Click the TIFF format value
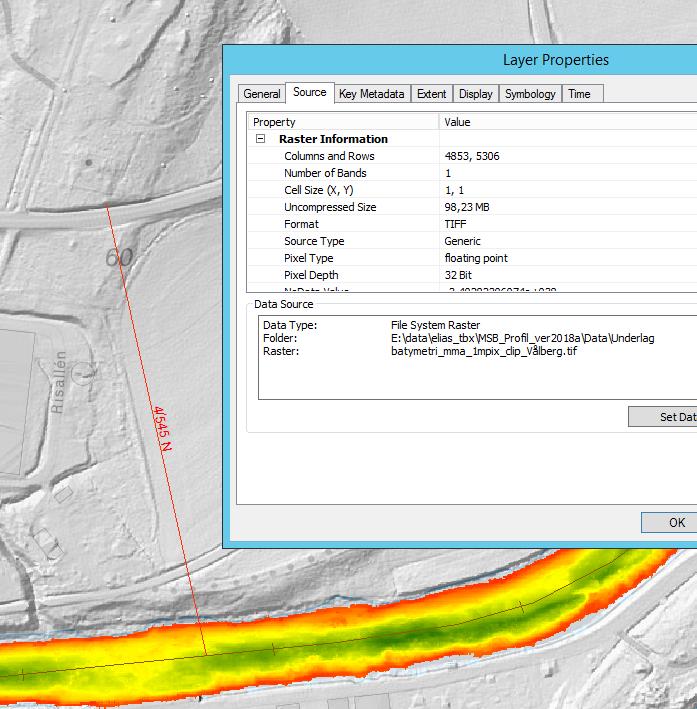The width and height of the screenshot is (697, 709). 455,224
